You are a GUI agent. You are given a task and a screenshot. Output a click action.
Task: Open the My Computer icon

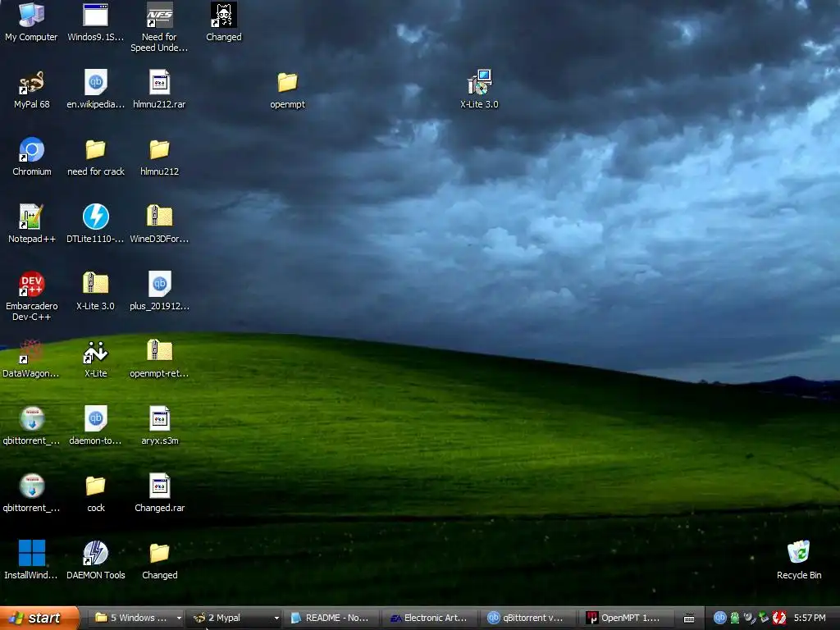click(31, 21)
